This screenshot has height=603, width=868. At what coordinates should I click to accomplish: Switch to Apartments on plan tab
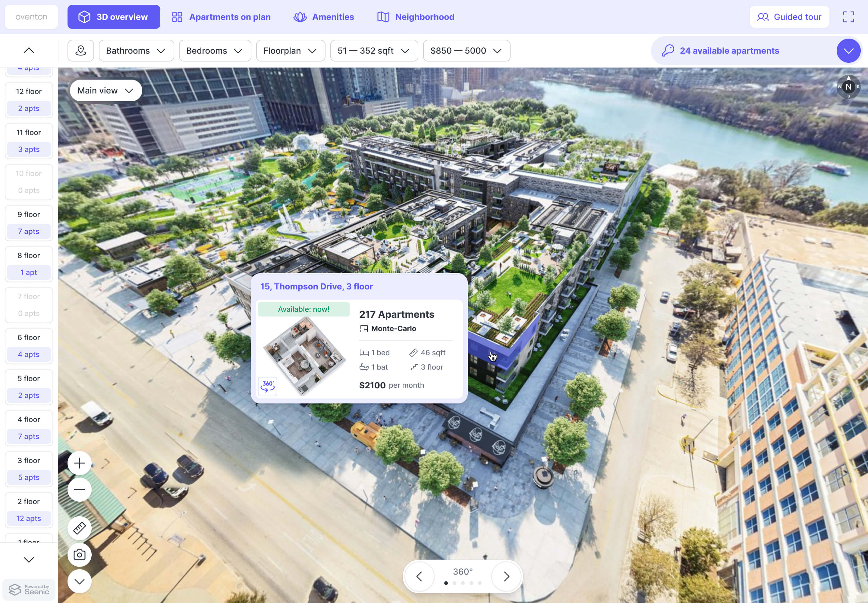221,17
